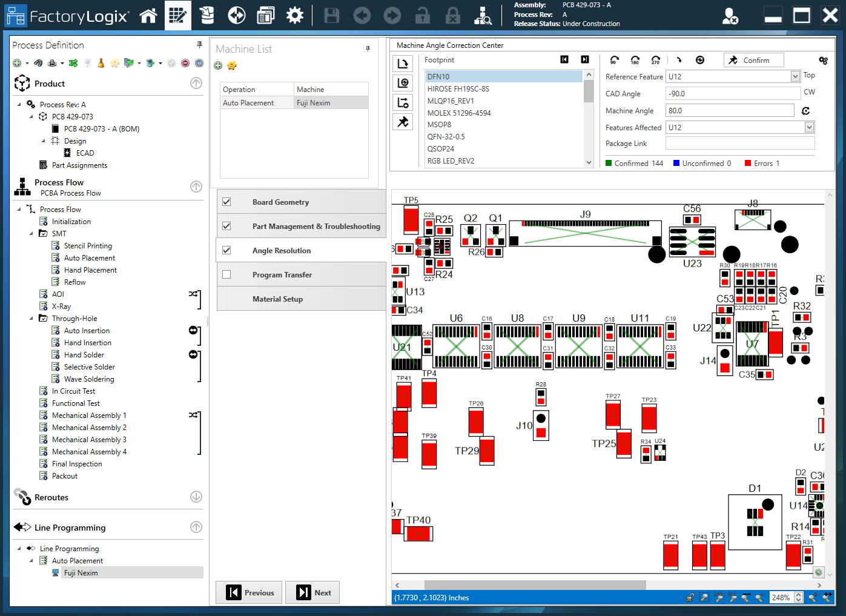Click the rotate 180 degrees icon
This screenshot has width=846, height=616.
tap(635, 60)
